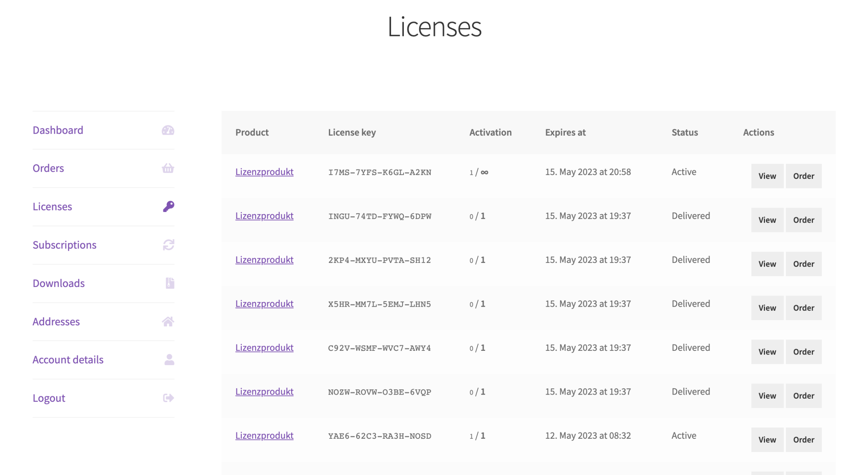Click the Dashboard gauge icon
This screenshot has width=868, height=475.
[168, 130]
